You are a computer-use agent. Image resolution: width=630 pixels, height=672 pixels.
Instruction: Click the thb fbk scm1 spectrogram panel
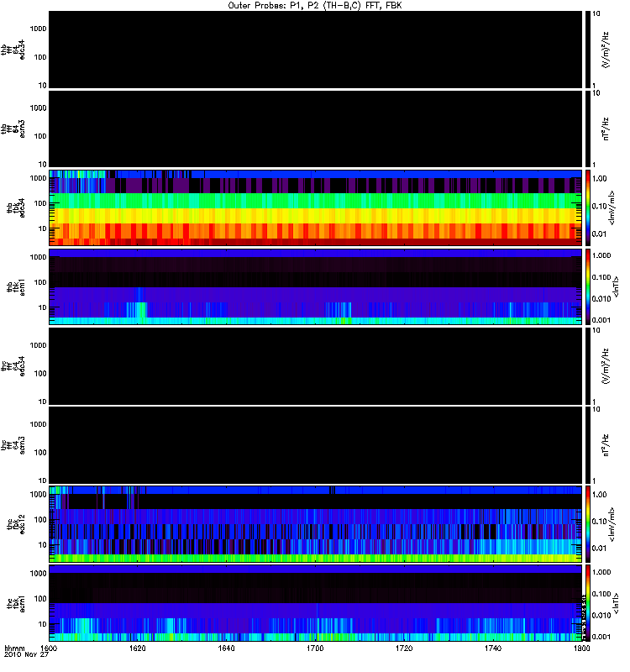tap(315, 286)
